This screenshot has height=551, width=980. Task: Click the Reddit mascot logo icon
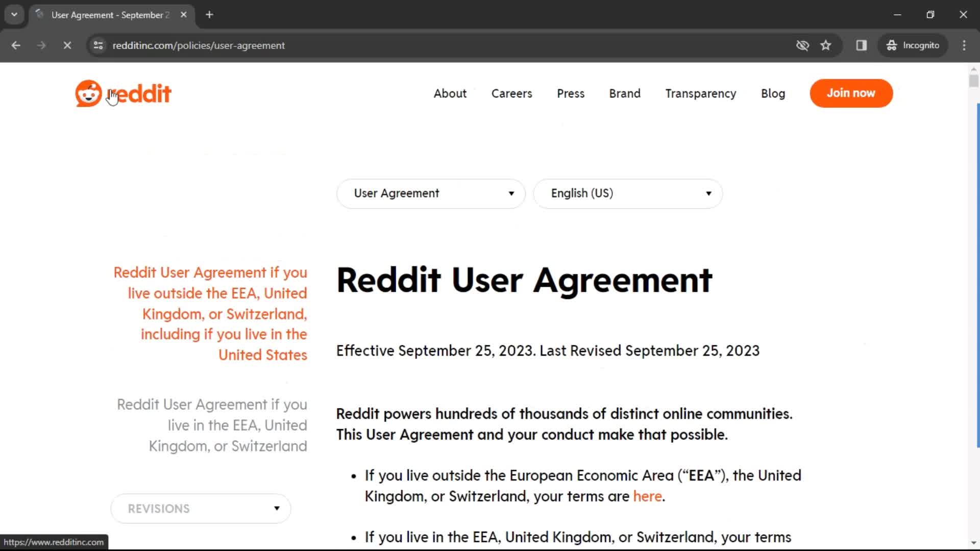pyautogui.click(x=89, y=93)
